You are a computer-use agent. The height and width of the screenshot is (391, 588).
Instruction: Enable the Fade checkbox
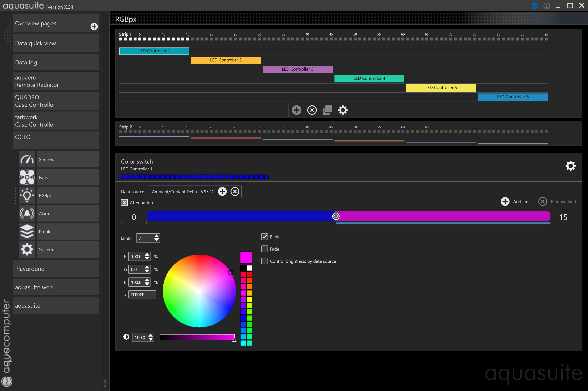point(264,249)
